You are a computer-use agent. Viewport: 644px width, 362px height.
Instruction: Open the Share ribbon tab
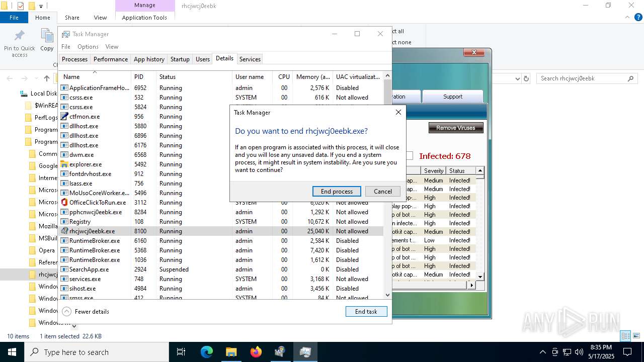(72, 18)
